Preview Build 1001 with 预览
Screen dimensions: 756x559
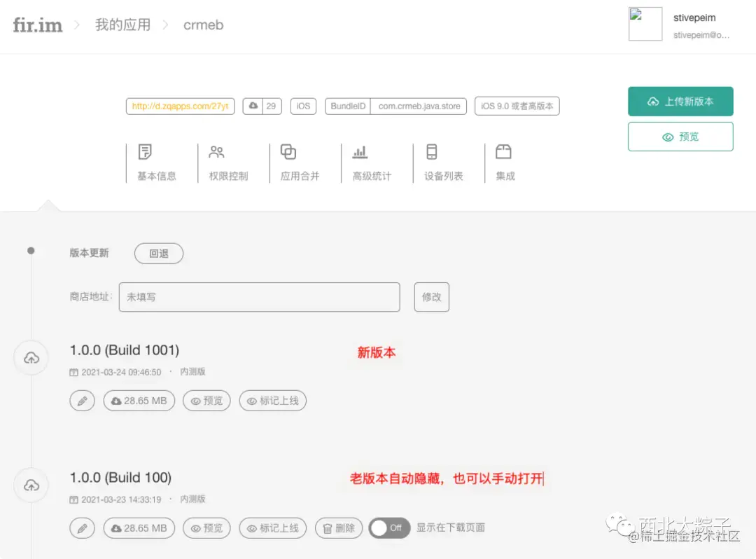pos(206,401)
